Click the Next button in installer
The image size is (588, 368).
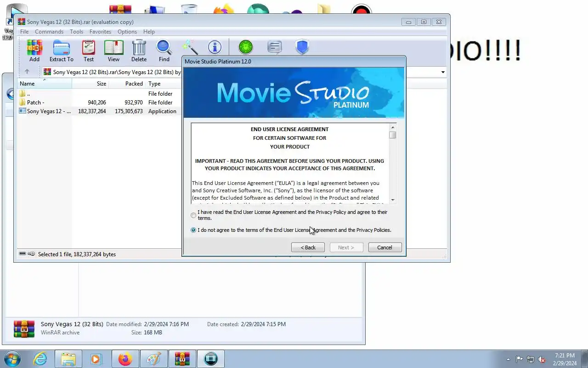click(x=346, y=247)
